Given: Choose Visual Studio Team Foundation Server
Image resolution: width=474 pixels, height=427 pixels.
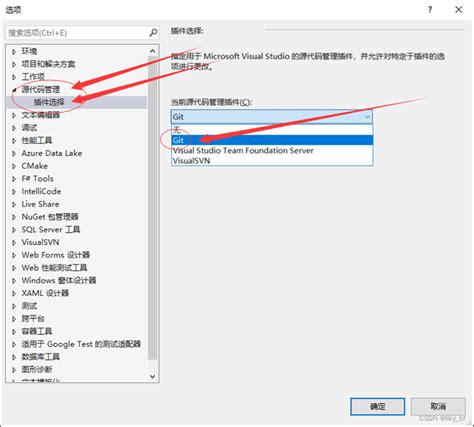Looking at the screenshot, I should click(272, 150).
